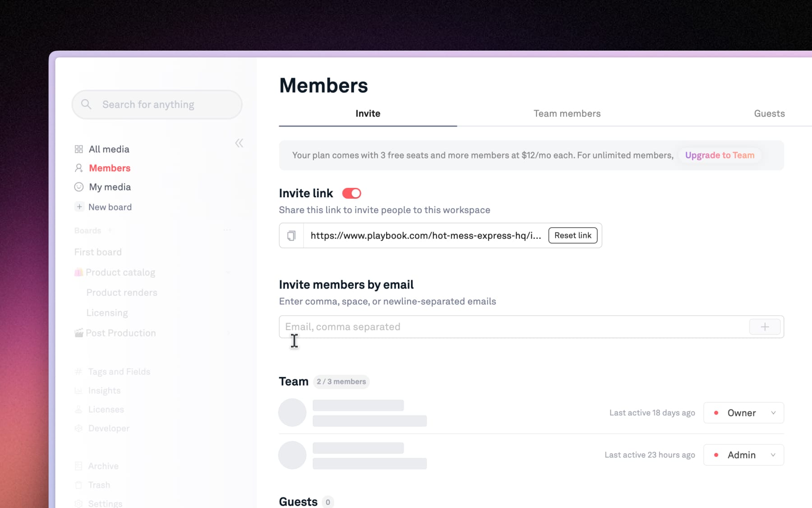812x508 pixels.
Task: Open First board
Action: (98, 252)
